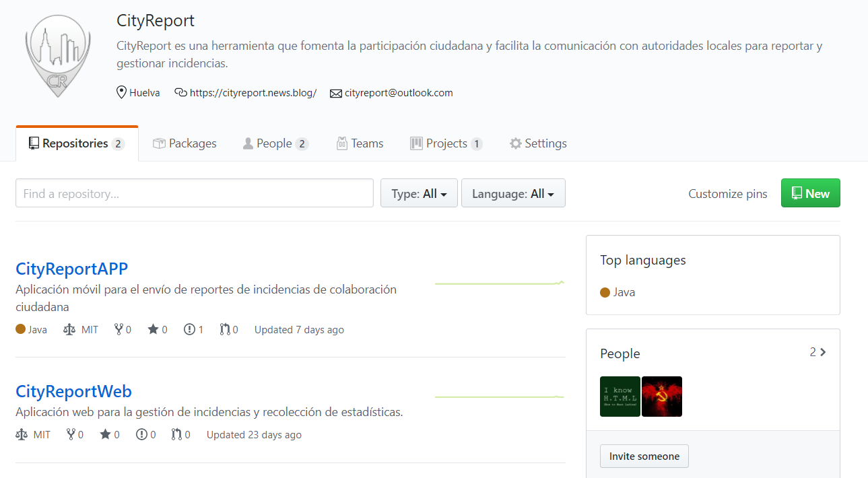Click the Huelva location pin icon
This screenshot has width=868, height=478.
pos(121,92)
